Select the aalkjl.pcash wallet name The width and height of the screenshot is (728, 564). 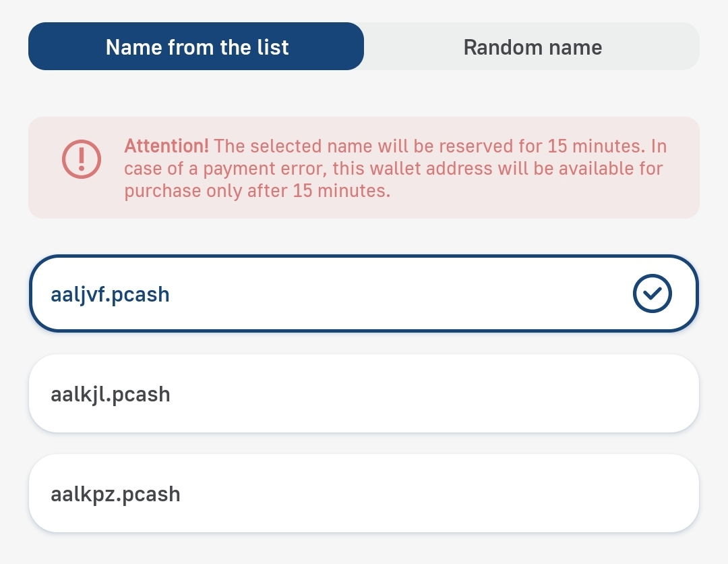(363, 393)
